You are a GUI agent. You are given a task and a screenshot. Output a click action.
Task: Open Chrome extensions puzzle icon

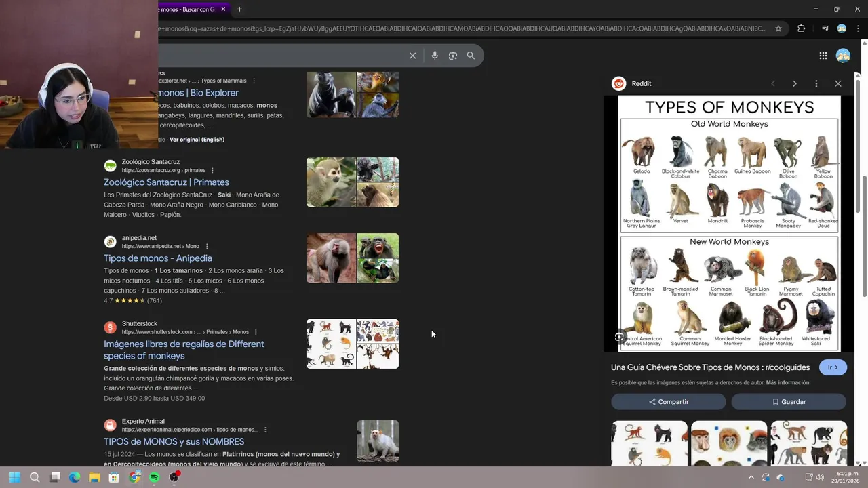point(801,28)
